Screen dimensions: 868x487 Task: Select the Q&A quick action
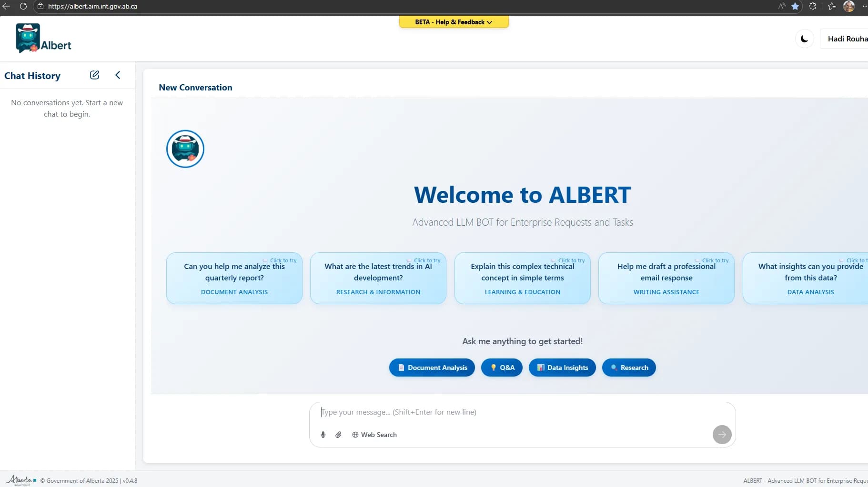coord(501,367)
